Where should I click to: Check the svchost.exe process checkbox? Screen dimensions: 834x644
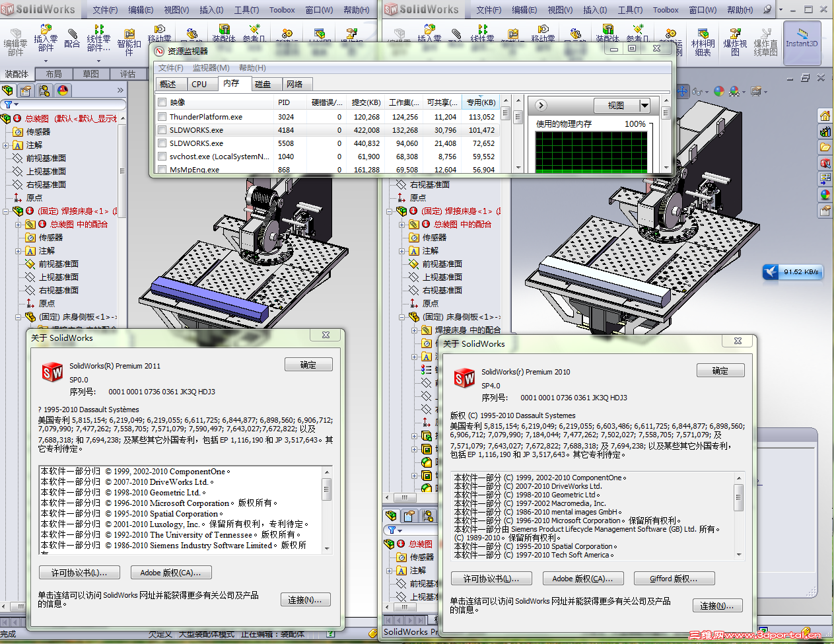(x=162, y=157)
